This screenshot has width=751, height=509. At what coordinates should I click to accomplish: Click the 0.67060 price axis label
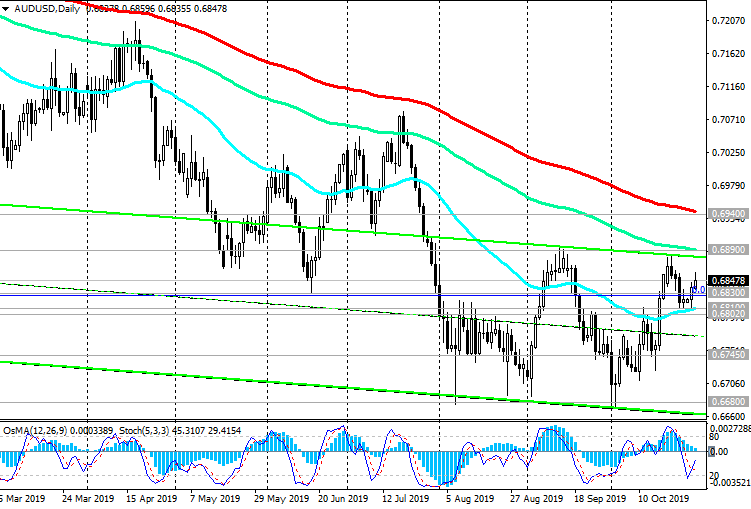(728, 384)
